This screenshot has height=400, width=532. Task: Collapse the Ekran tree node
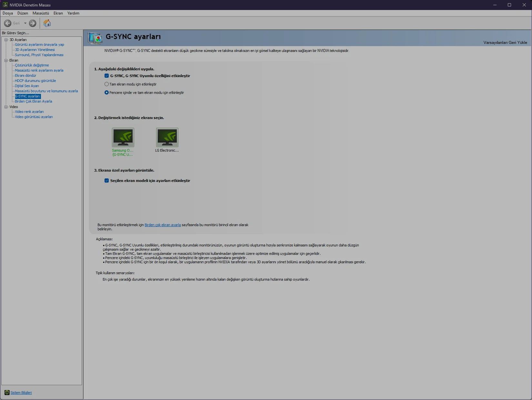(6, 60)
